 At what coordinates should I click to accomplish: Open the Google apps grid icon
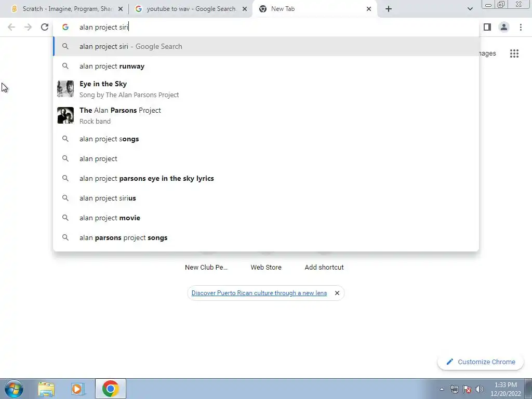pos(514,54)
